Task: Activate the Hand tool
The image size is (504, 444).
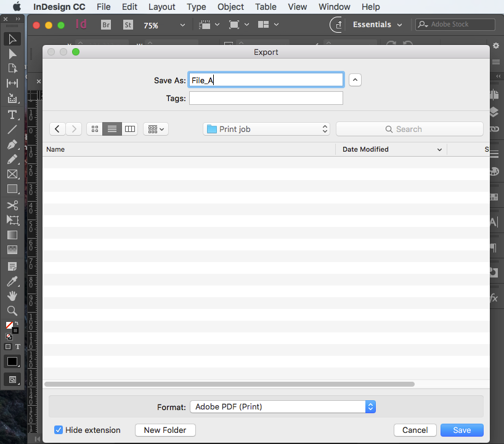Action: click(x=12, y=296)
